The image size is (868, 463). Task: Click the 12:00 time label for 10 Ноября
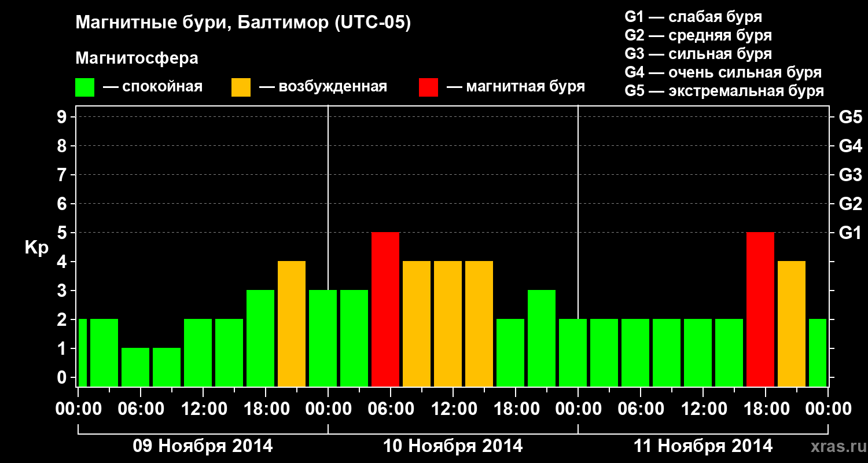pos(453,409)
